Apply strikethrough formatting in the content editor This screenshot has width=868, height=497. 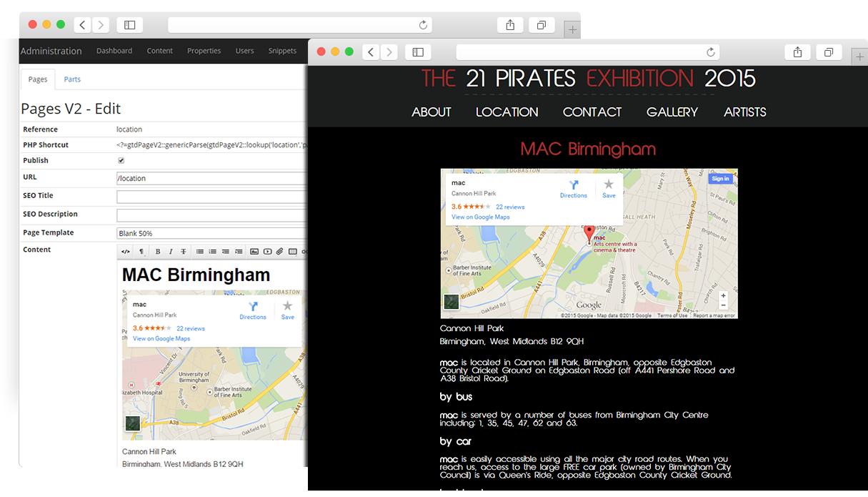click(x=184, y=251)
